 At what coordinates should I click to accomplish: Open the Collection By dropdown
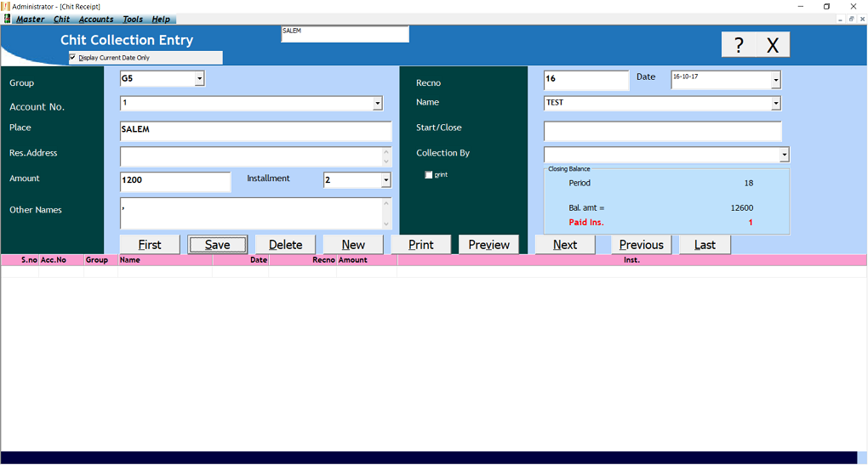click(x=784, y=155)
